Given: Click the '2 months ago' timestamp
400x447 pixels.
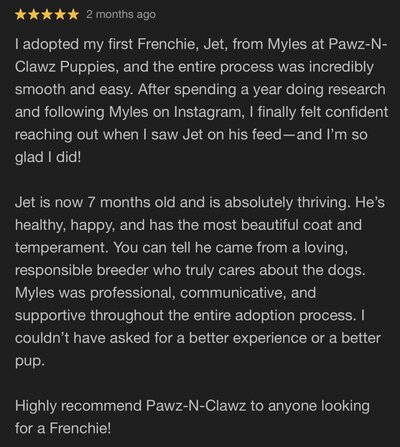Looking at the screenshot, I should tap(121, 14).
